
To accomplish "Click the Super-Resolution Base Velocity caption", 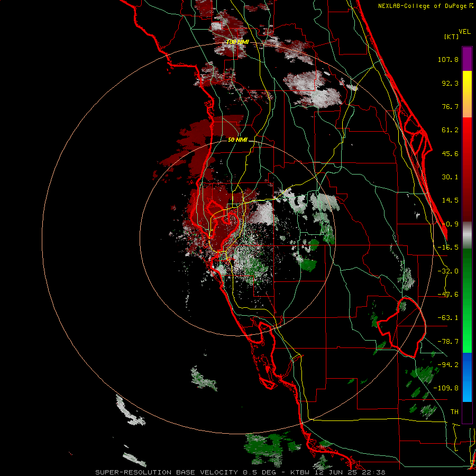I will pyautogui.click(x=240, y=472).
